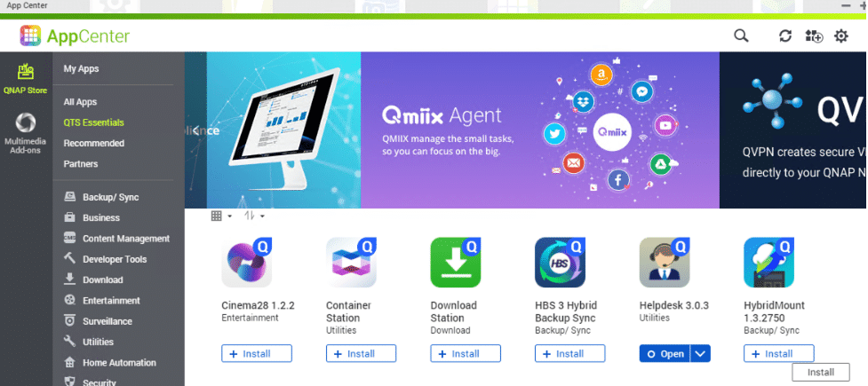Viewport: 868px width, 386px height.
Task: Expand the grid view mode dropdown
Action: pyautogui.click(x=221, y=216)
